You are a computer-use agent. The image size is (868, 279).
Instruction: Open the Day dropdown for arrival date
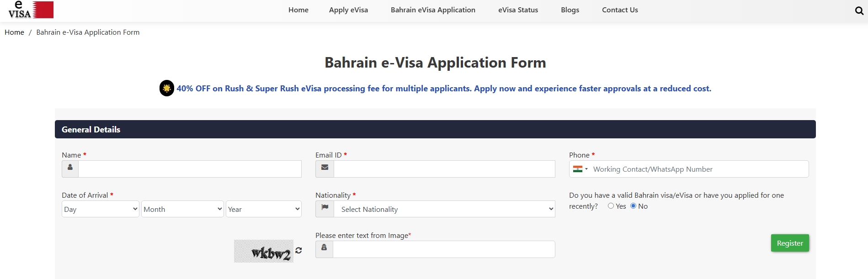(100, 209)
